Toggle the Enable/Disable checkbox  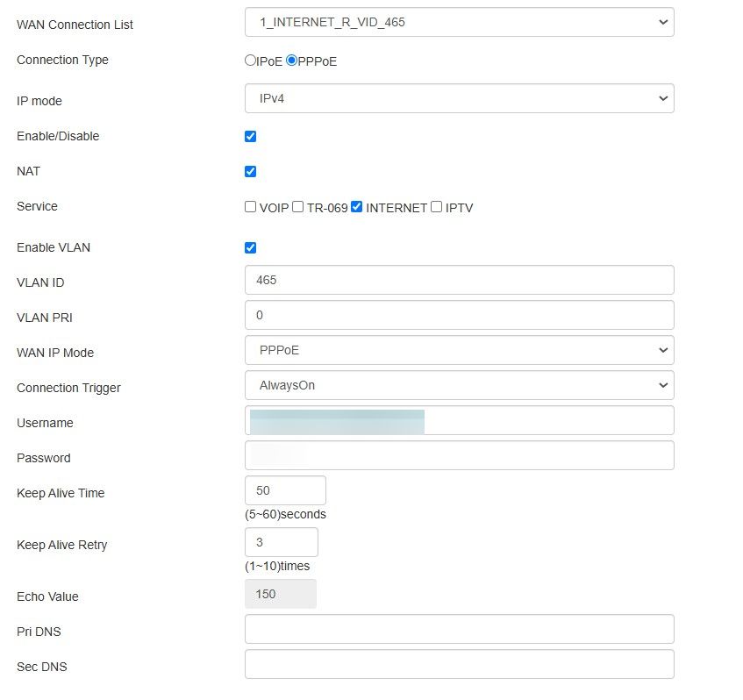[x=250, y=136]
